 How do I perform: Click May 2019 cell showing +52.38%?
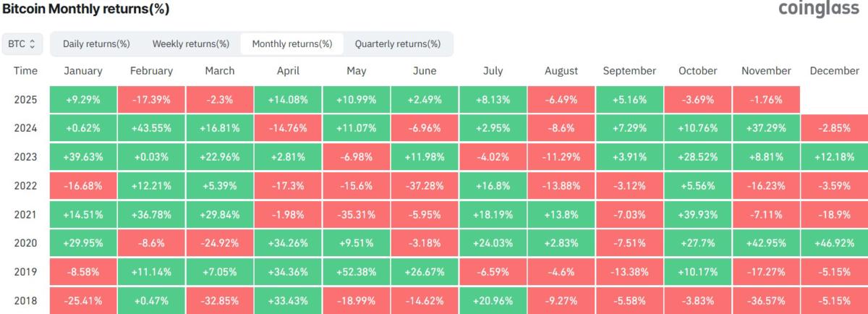[357, 273]
